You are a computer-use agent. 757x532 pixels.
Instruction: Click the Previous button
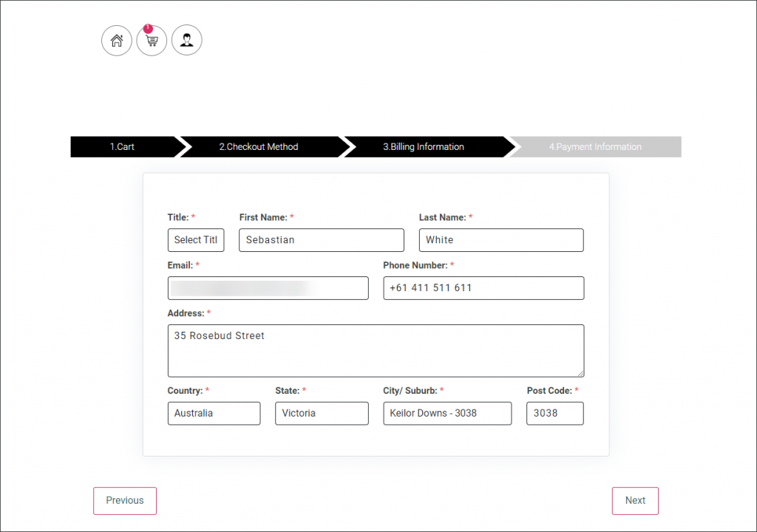pyautogui.click(x=125, y=501)
